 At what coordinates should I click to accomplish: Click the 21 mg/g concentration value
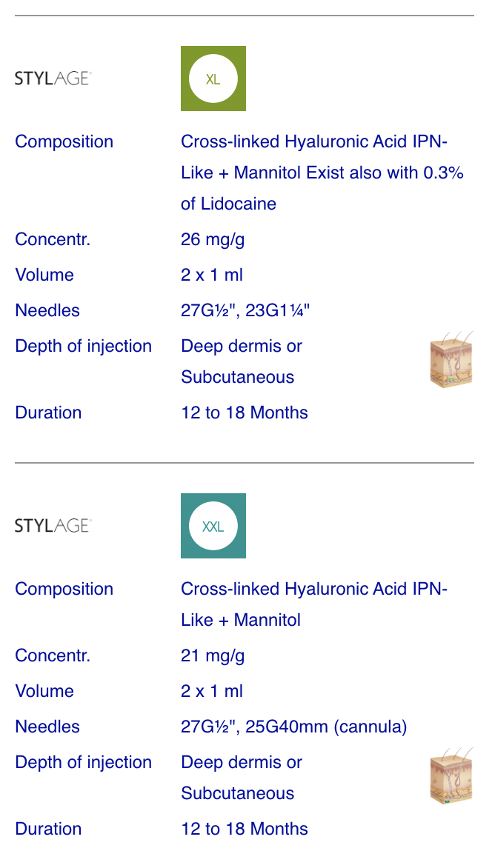[213, 656]
